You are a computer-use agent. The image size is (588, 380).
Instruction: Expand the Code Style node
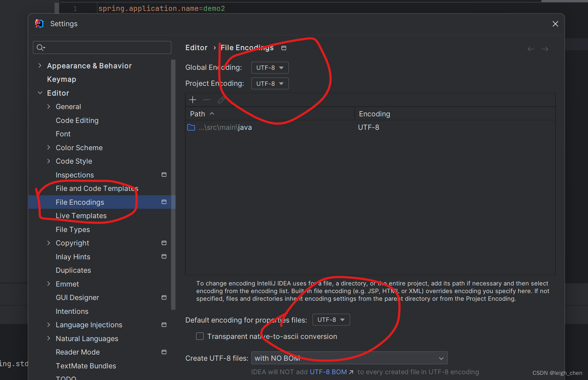49,161
